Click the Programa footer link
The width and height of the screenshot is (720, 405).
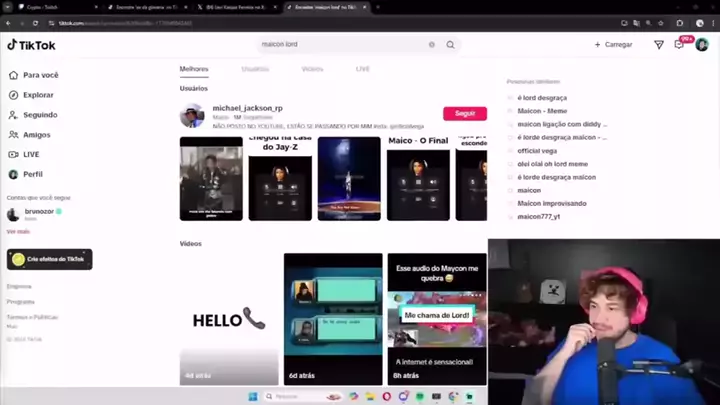pos(20,302)
